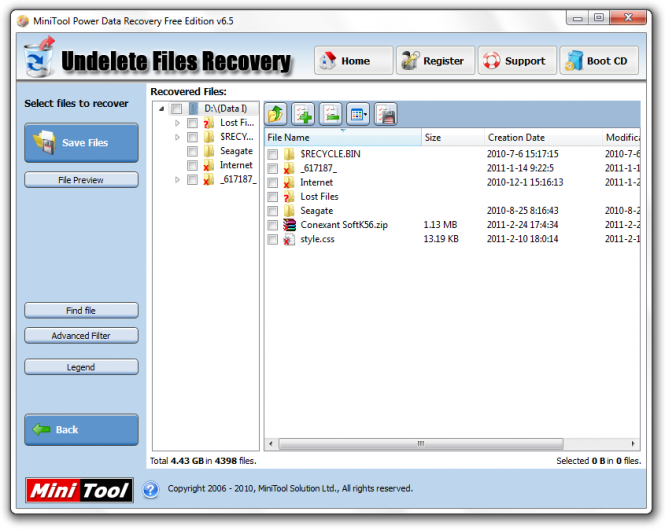Screen dimensions: 665x530
Task: Click the $RECY... folder icon in tree
Action: [x=208, y=137]
